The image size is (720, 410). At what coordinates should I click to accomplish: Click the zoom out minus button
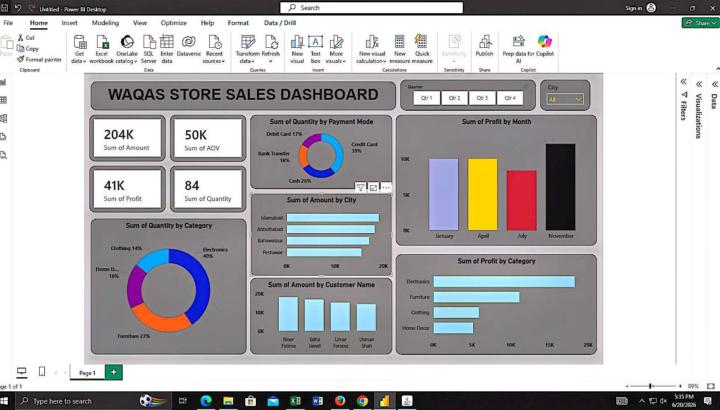click(628, 387)
